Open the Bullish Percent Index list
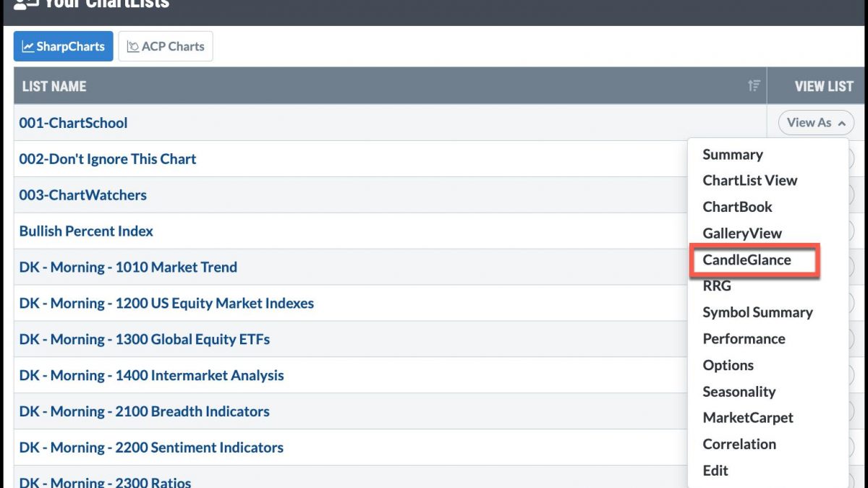Image resolution: width=868 pixels, height=488 pixels. coord(86,231)
